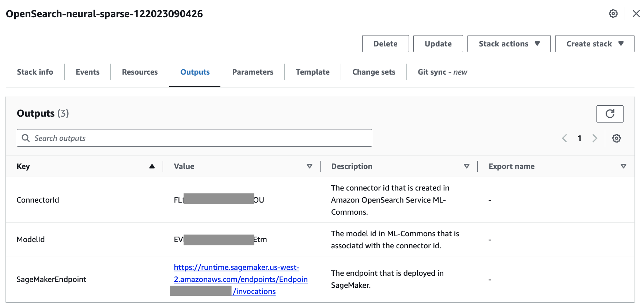Image resolution: width=644 pixels, height=305 pixels.
Task: Click the Update stack button
Action: (x=438, y=44)
